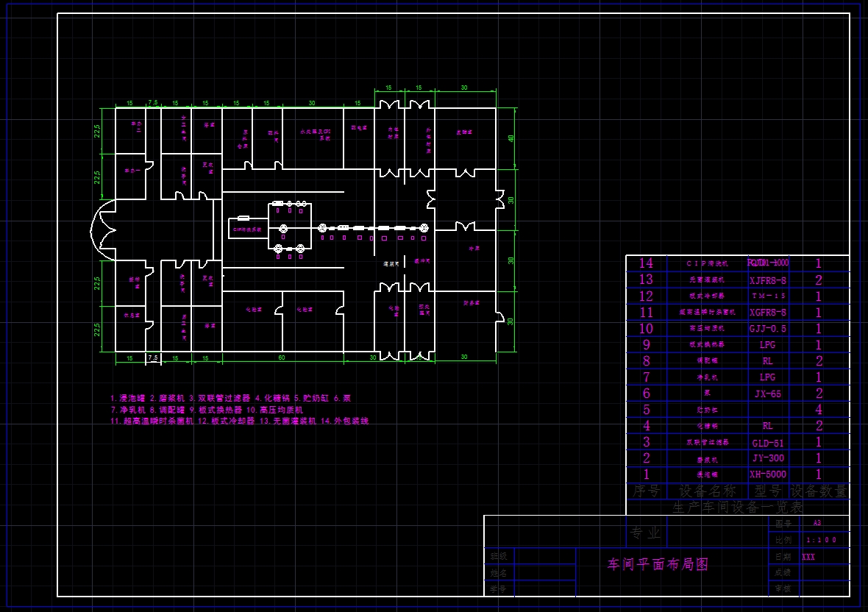
Task: Select the drawing title '车间平面布局图'
Action: point(658,564)
